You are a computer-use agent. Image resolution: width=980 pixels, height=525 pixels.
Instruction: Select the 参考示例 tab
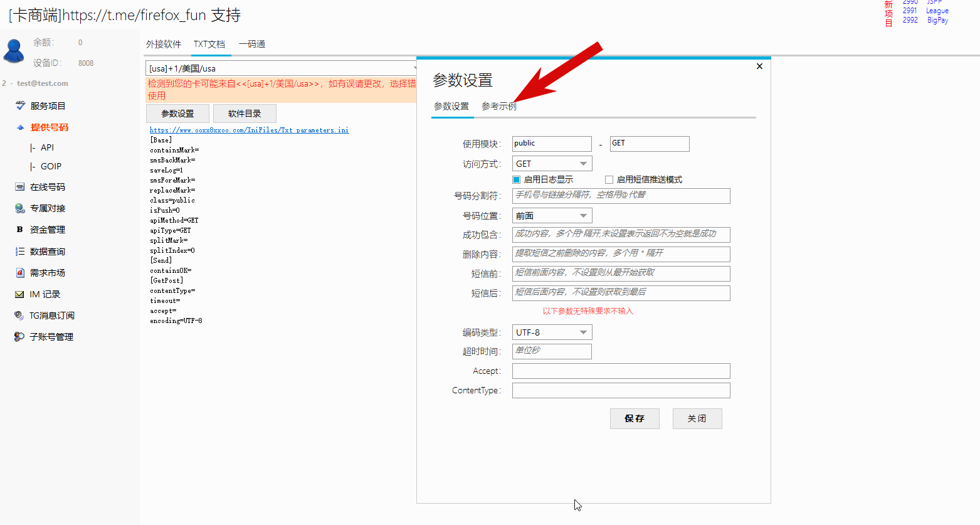click(x=499, y=106)
